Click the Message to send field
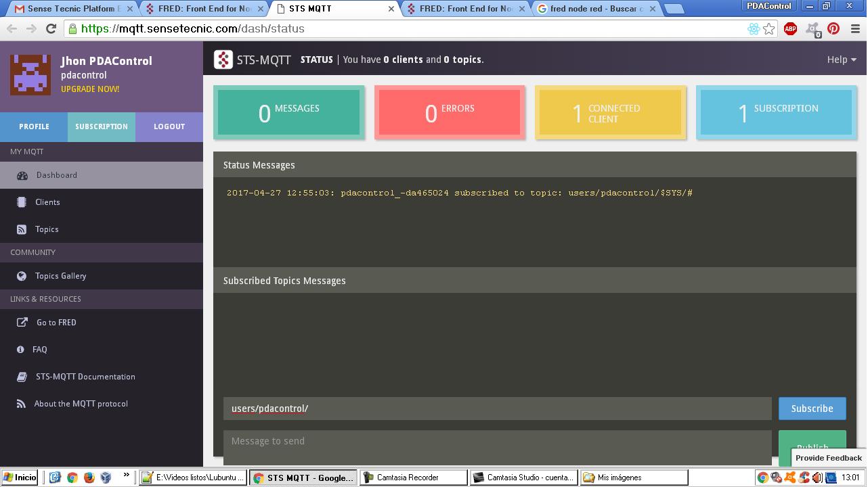Image resolution: width=868 pixels, height=487 pixels. [498, 447]
